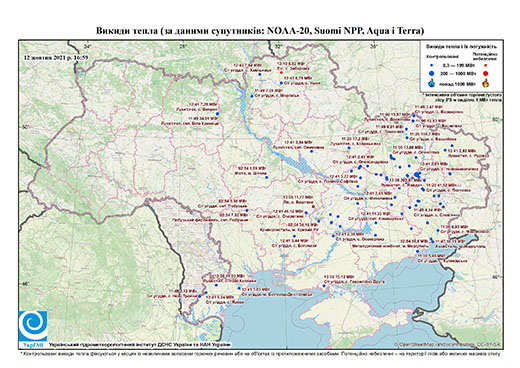Click the large blue circle legend symbol

tap(432, 73)
